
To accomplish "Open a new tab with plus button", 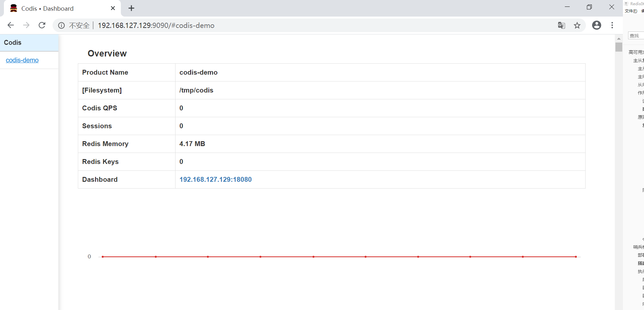I will [131, 8].
